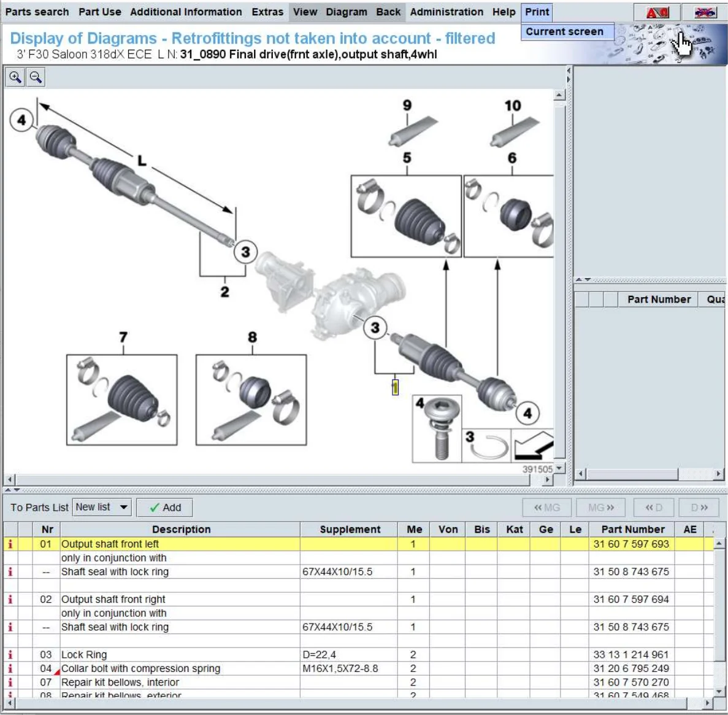The image size is (728, 715).
Task: Click highlighted callout 1 in diagram
Action: [394, 387]
